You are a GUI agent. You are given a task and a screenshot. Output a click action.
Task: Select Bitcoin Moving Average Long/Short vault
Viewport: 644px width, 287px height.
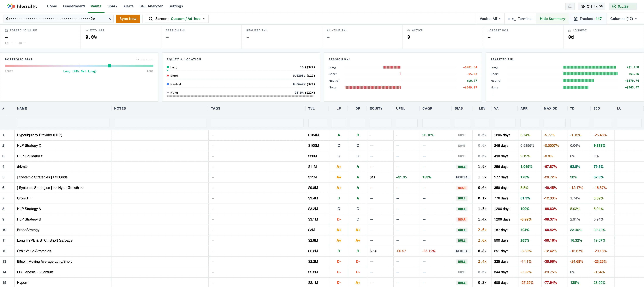coord(44,262)
